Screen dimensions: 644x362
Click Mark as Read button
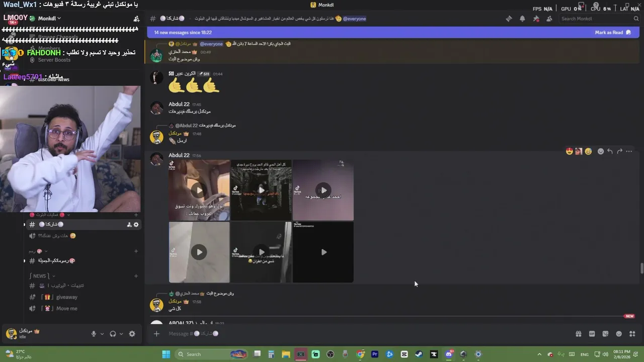pos(612,32)
